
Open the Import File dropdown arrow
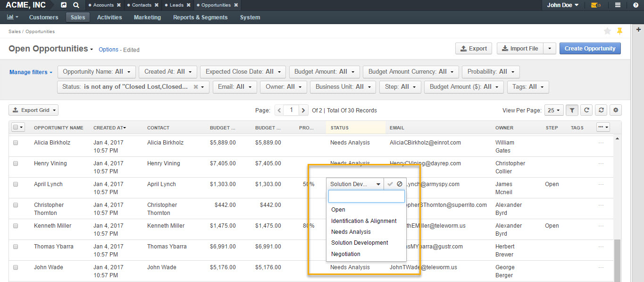[550, 48]
